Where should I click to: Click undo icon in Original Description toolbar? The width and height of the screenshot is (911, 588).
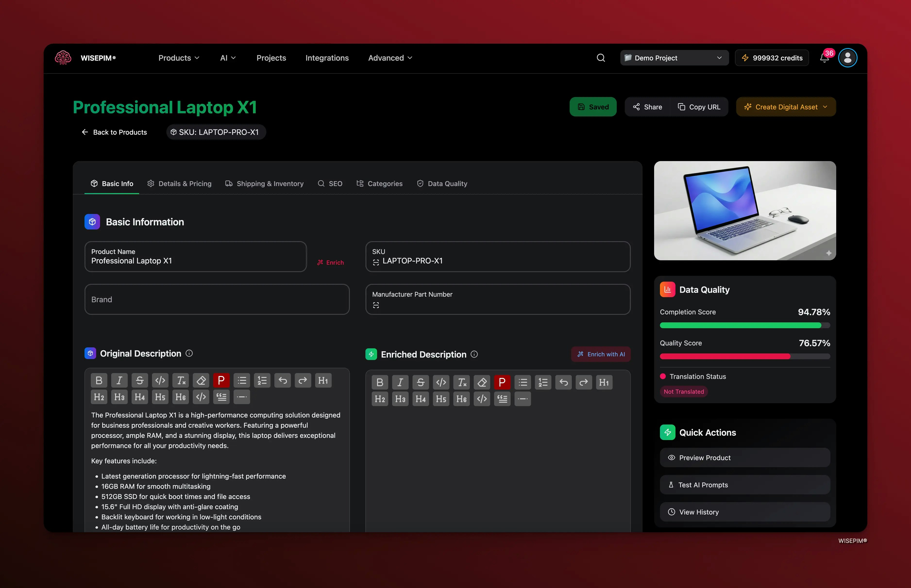(283, 380)
